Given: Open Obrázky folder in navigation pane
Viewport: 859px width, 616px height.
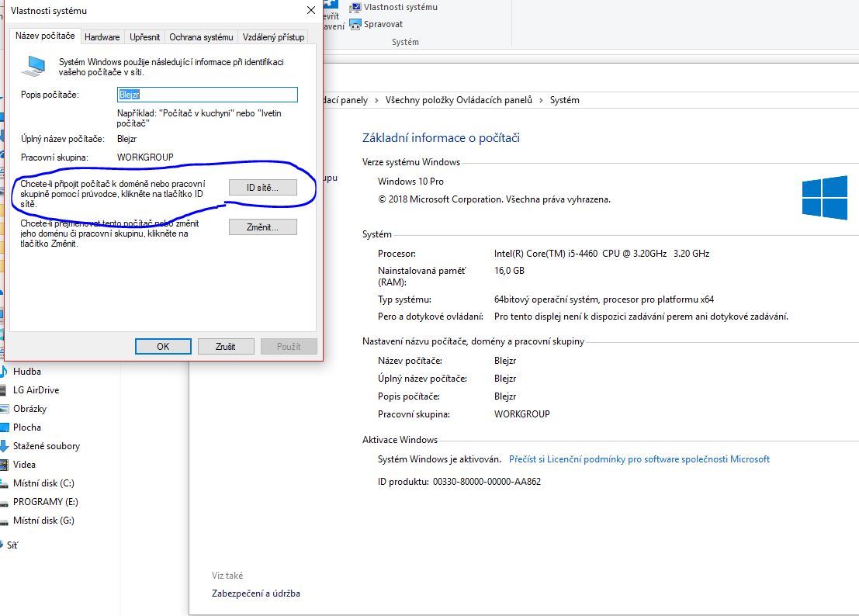Looking at the screenshot, I should [x=29, y=409].
